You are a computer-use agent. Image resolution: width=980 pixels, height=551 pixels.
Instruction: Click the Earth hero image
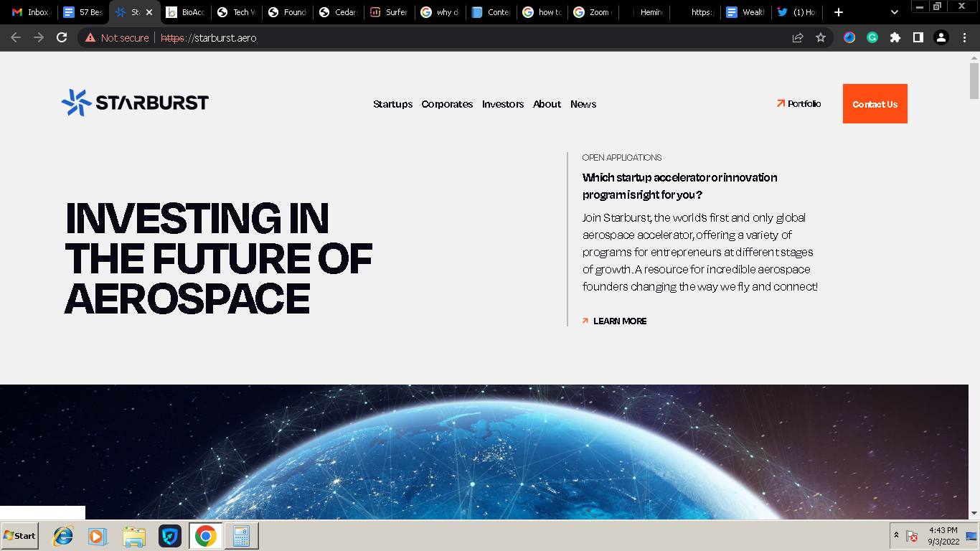coord(484,452)
